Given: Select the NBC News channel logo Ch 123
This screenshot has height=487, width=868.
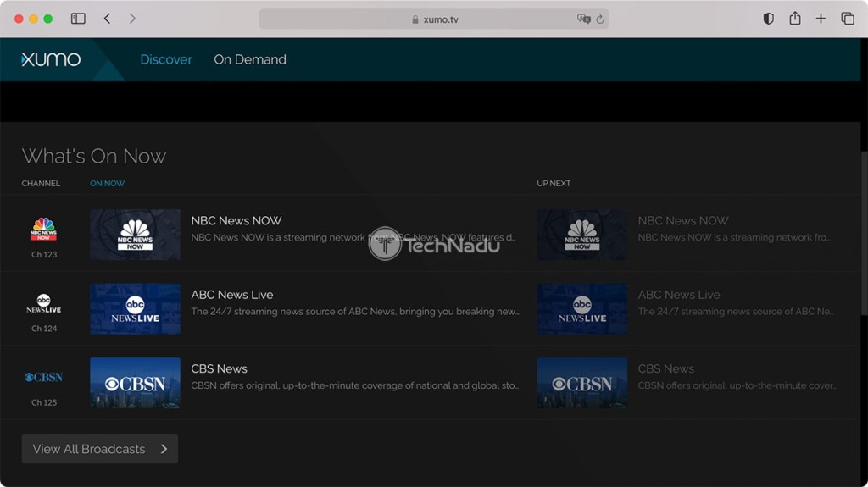Looking at the screenshot, I should (44, 230).
